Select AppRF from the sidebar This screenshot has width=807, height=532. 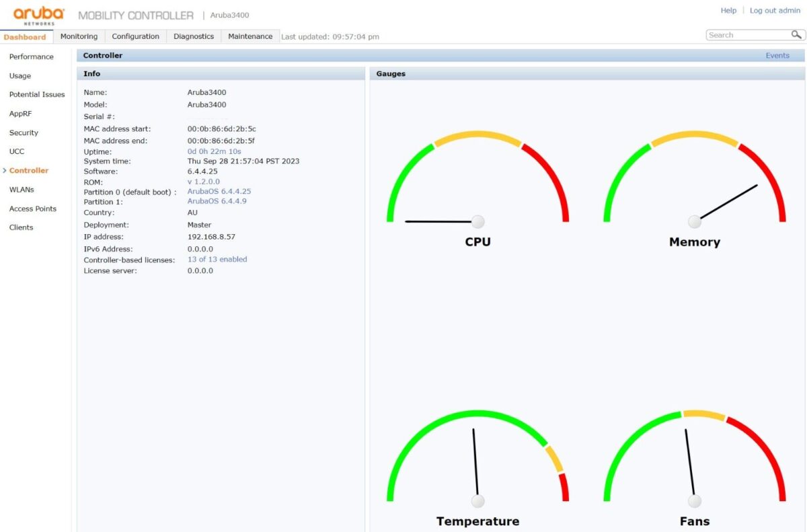click(x=20, y=114)
